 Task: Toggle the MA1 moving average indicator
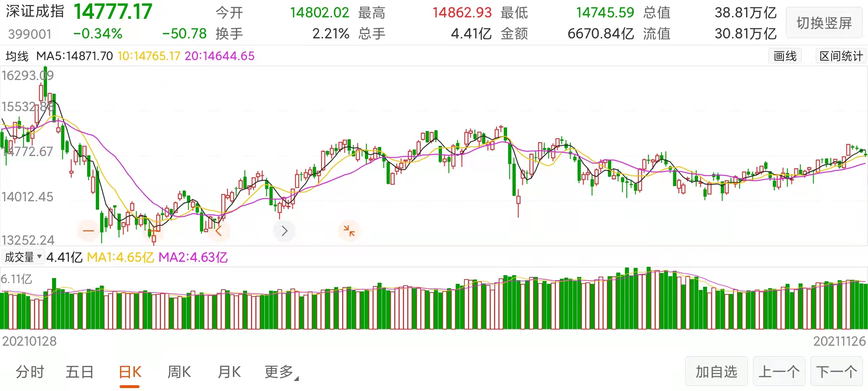(x=120, y=257)
